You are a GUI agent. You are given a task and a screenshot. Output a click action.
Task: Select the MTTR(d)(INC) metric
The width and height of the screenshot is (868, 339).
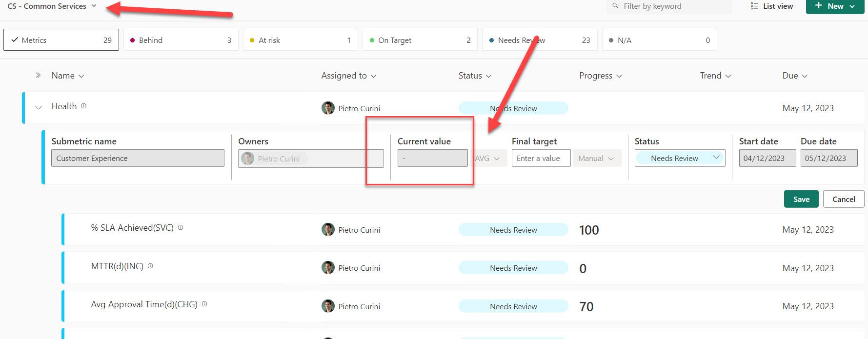(x=117, y=266)
